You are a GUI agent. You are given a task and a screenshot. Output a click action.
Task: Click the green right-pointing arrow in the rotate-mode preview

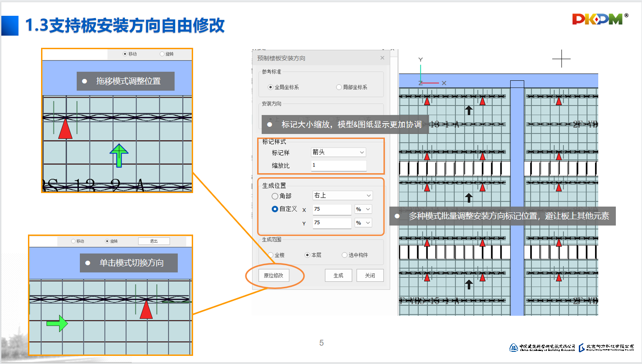coord(57,323)
